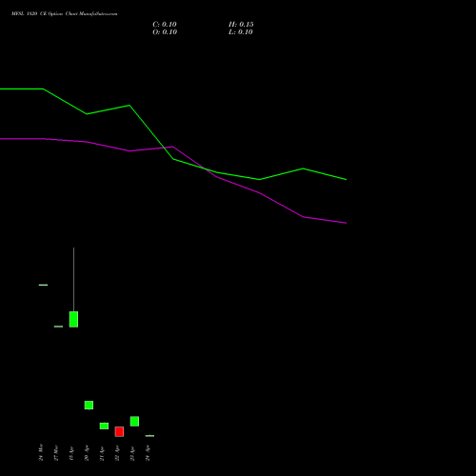Click the "20 Apr" date axis label

point(87,453)
